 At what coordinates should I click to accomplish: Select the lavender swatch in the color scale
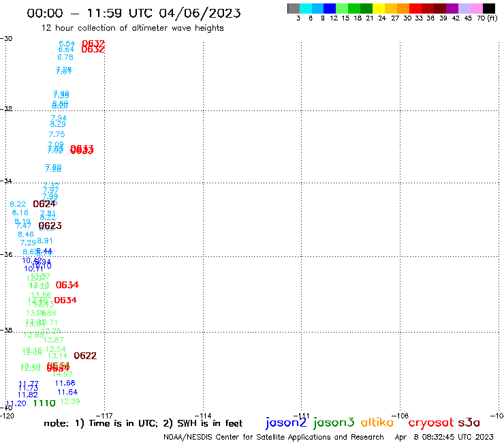464,8
